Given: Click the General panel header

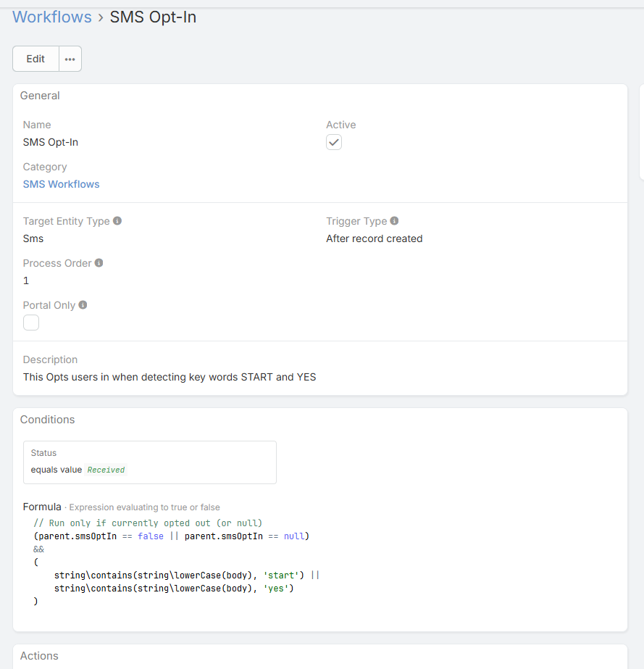Looking at the screenshot, I should [x=40, y=96].
